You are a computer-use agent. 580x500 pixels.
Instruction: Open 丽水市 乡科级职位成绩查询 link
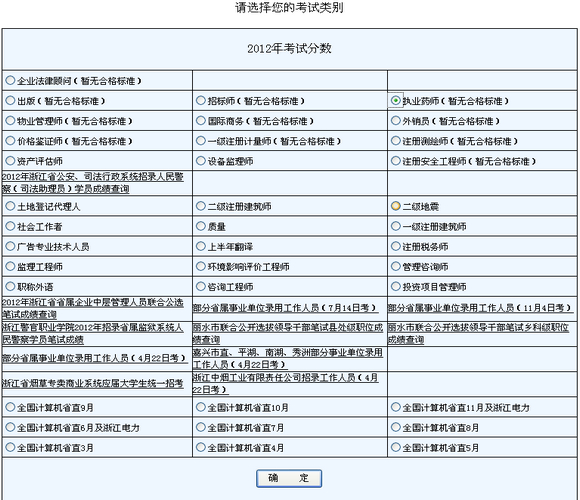(478, 334)
